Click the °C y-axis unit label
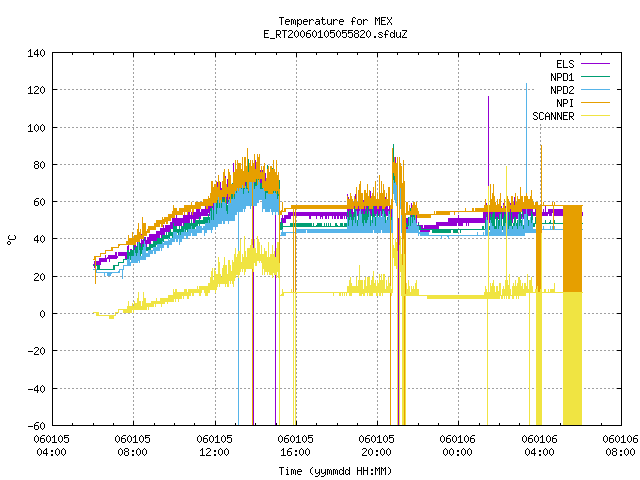Image resolution: width=640 pixels, height=480 pixels. pos(11,240)
